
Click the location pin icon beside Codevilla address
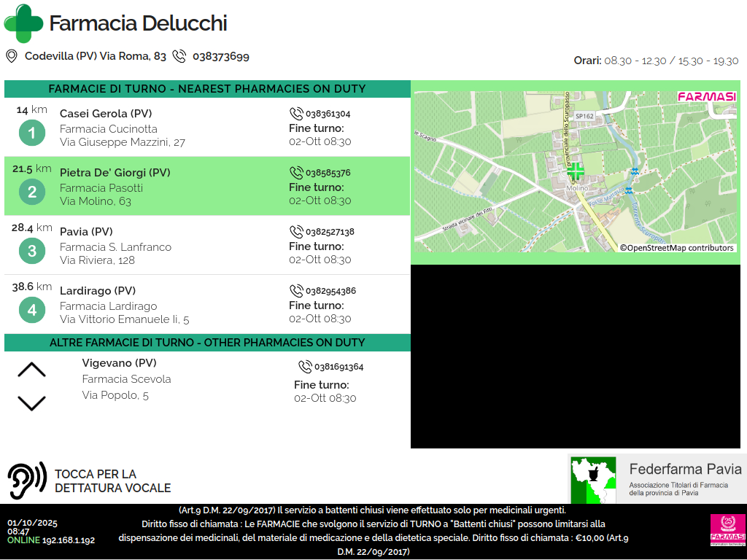(x=12, y=56)
